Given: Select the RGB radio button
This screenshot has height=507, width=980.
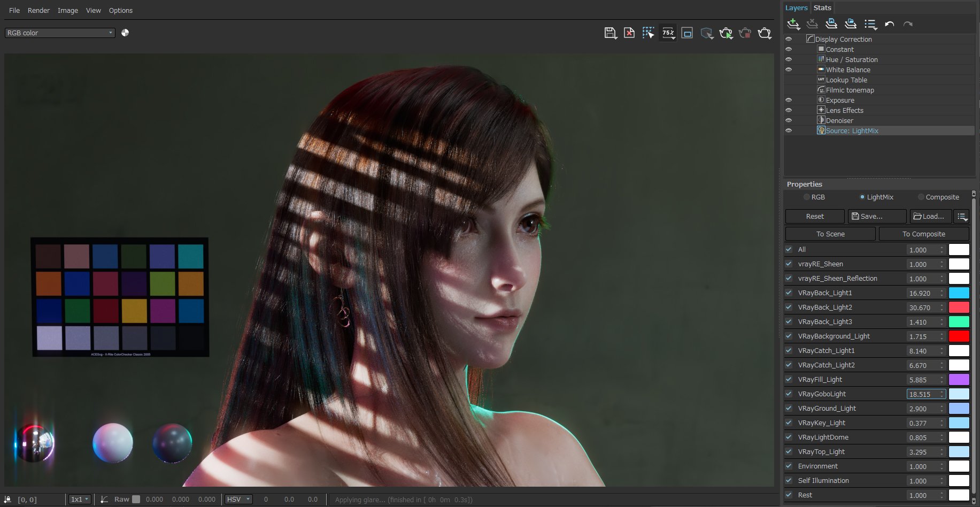Looking at the screenshot, I should [x=807, y=197].
